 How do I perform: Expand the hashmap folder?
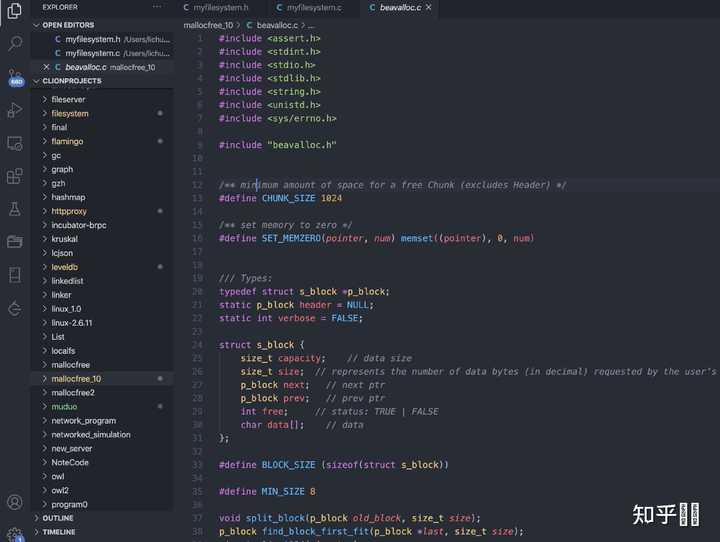(x=102, y=197)
